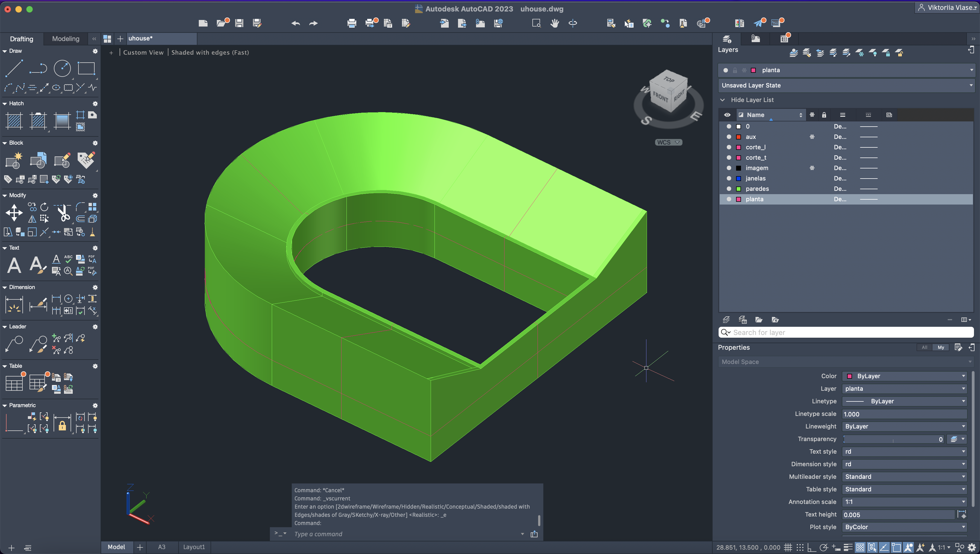Image resolution: width=980 pixels, height=554 pixels.
Task: Select the Trim scissors tool
Action: point(63,213)
